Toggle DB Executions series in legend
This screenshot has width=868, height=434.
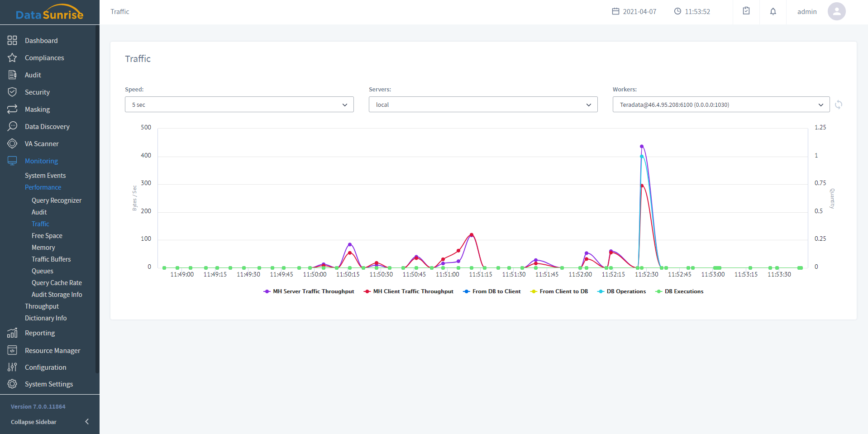(x=679, y=291)
